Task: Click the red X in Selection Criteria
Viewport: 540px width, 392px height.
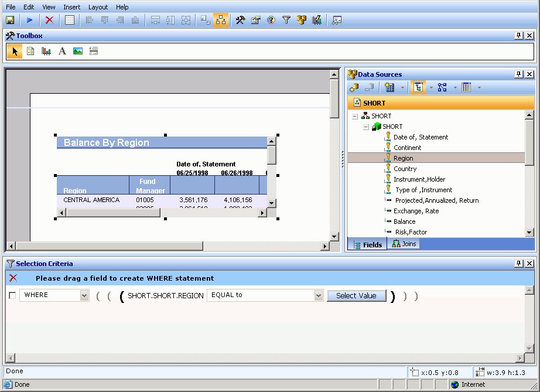Action: [x=13, y=278]
